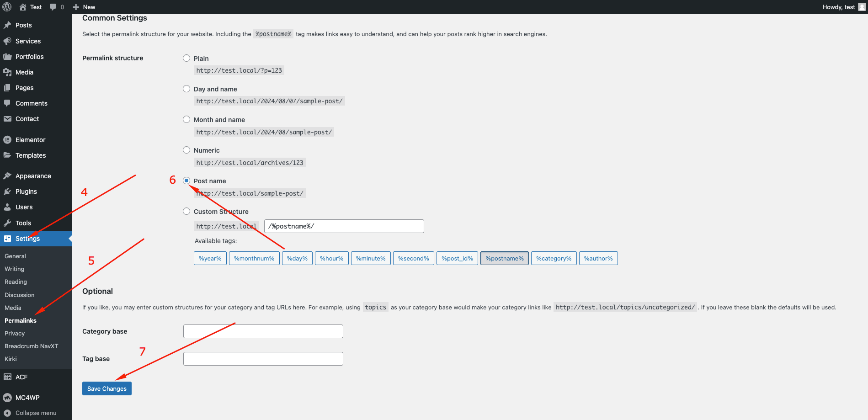Open the New content dropdown in admin bar
868x420 pixels.
84,7
